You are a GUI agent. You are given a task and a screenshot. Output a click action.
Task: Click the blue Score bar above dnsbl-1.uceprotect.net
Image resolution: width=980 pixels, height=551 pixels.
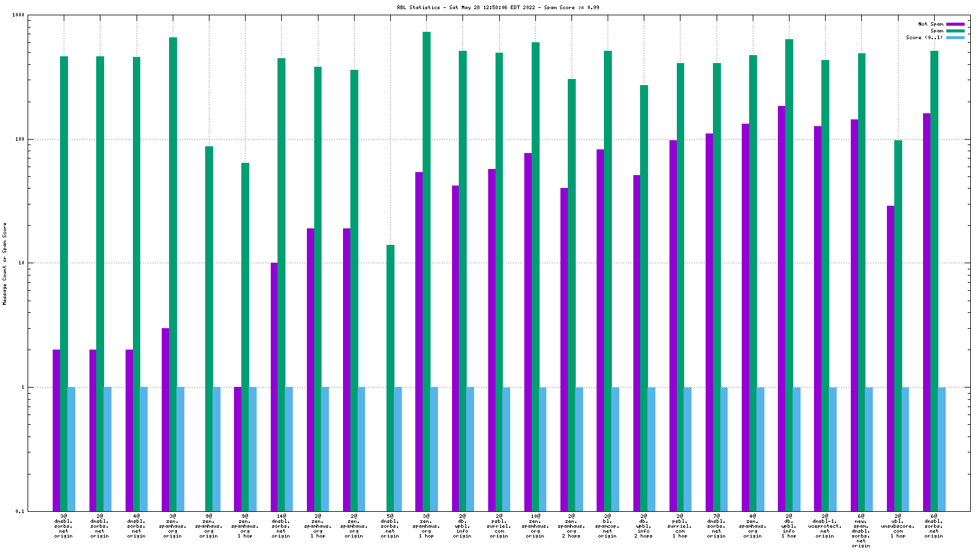832,449
